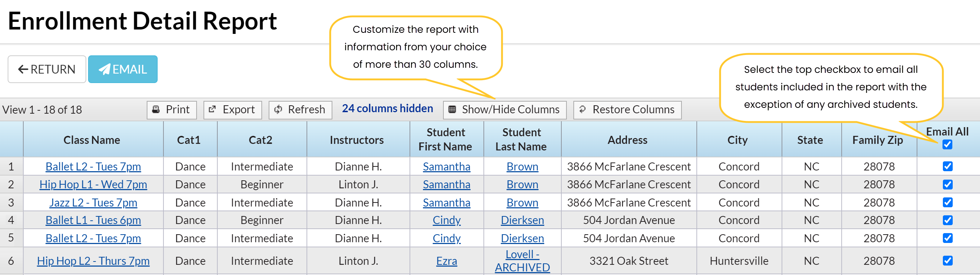This screenshot has height=275, width=980.
Task: Toggle the Email All header checkbox
Action: tap(947, 145)
